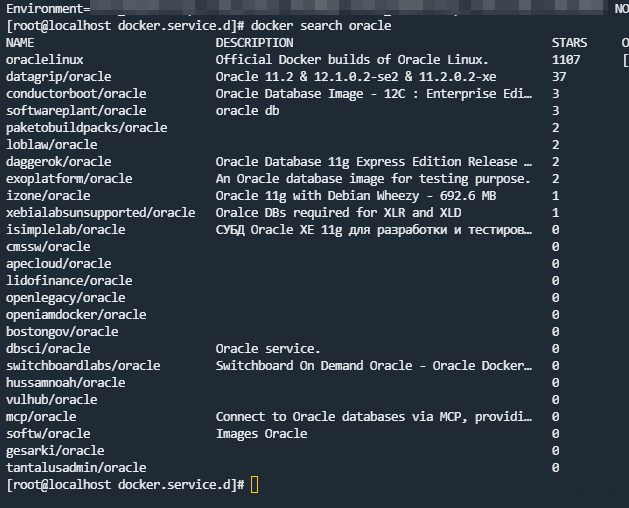The width and height of the screenshot is (629, 508).
Task: Click the DESCRIPTION column header
Action: [254, 43]
